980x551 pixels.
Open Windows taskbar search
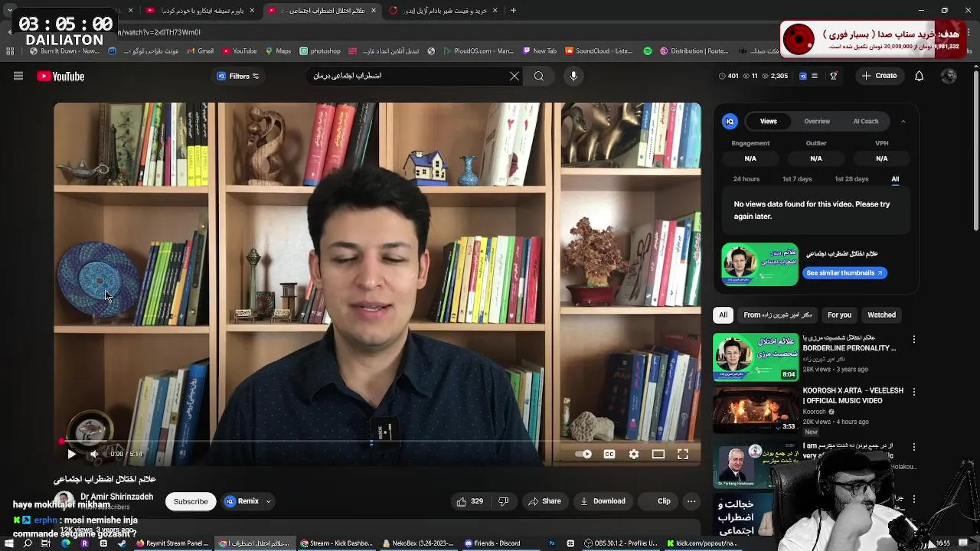coord(28,543)
